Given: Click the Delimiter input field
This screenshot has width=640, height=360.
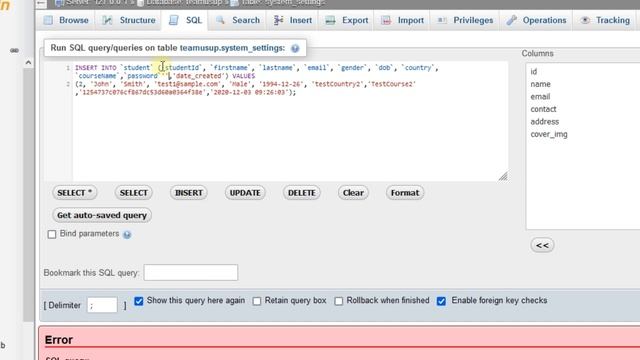Looking at the screenshot, I should tap(102, 305).
